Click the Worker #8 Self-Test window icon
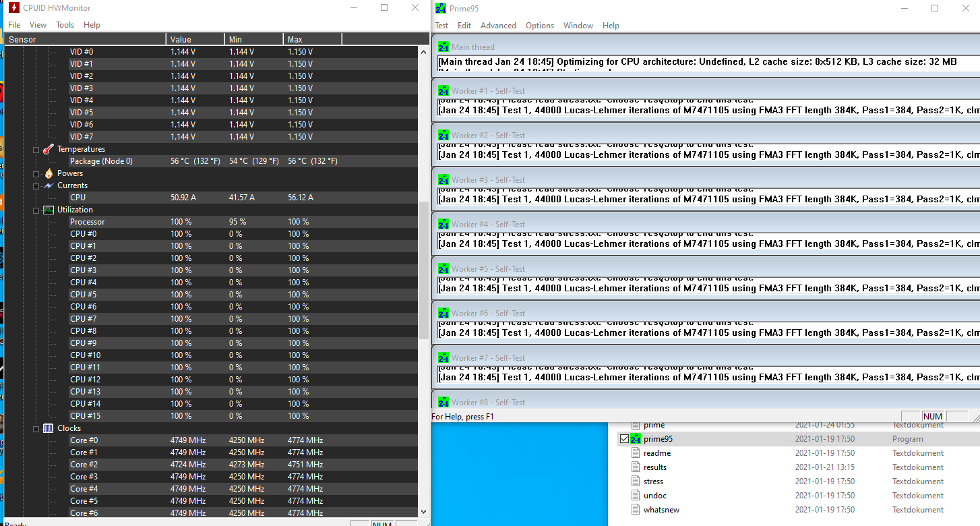The image size is (980, 526). [x=443, y=402]
